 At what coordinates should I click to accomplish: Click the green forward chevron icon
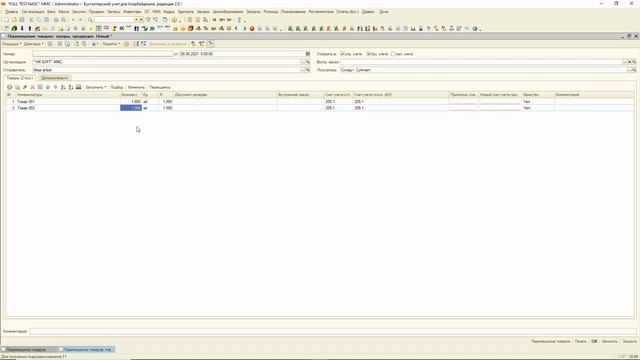(244, 29)
